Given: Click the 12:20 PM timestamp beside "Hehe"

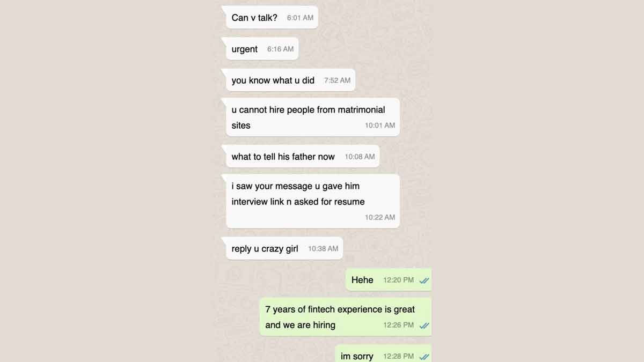Looking at the screenshot, I should coord(398,280).
